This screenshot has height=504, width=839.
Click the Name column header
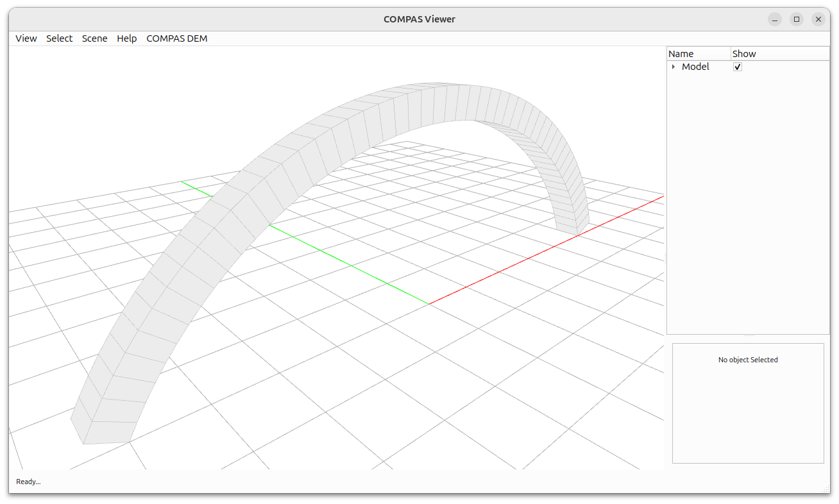[699, 54]
